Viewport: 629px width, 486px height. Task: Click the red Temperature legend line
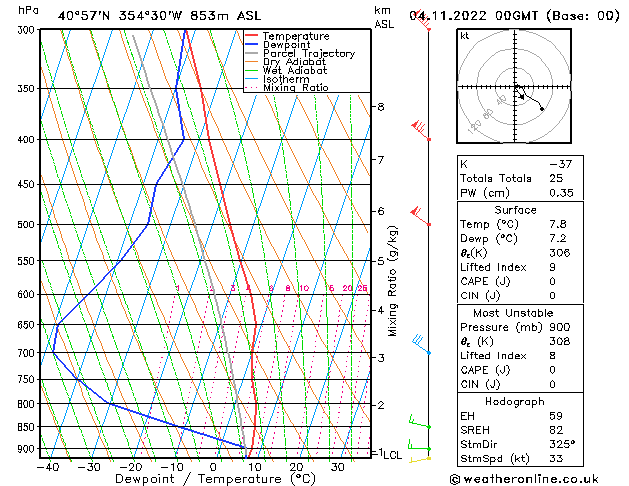pyautogui.click(x=251, y=36)
